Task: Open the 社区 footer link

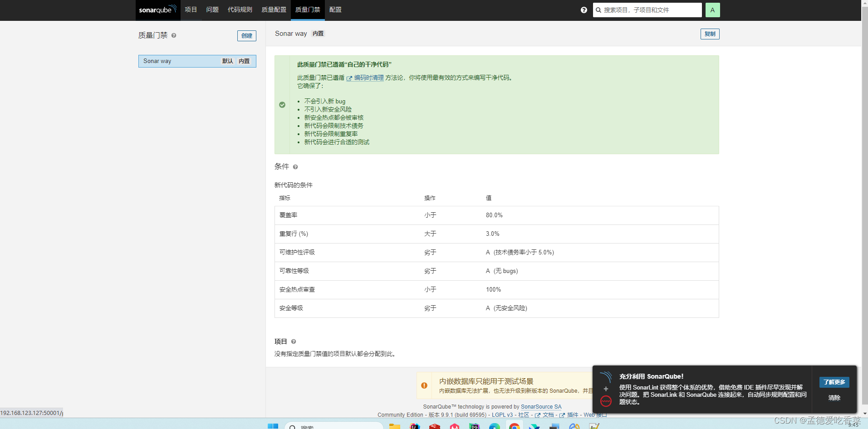Action: point(524,415)
